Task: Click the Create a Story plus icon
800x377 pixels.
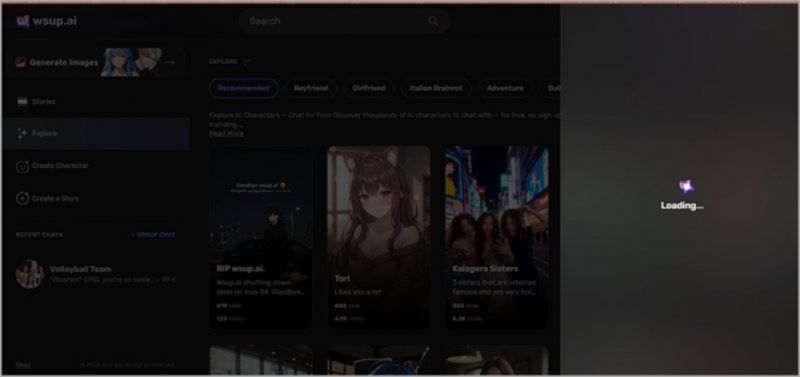Action: pyautogui.click(x=22, y=198)
